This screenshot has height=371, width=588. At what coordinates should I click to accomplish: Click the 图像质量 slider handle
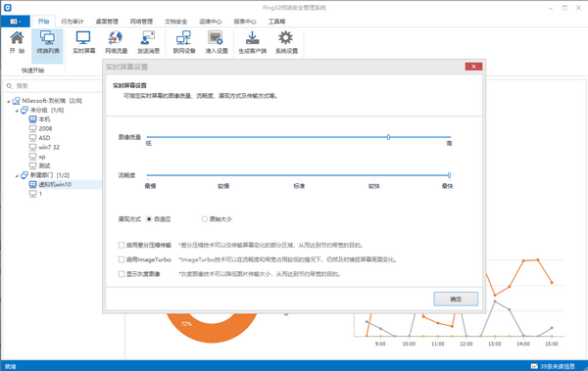tap(388, 137)
